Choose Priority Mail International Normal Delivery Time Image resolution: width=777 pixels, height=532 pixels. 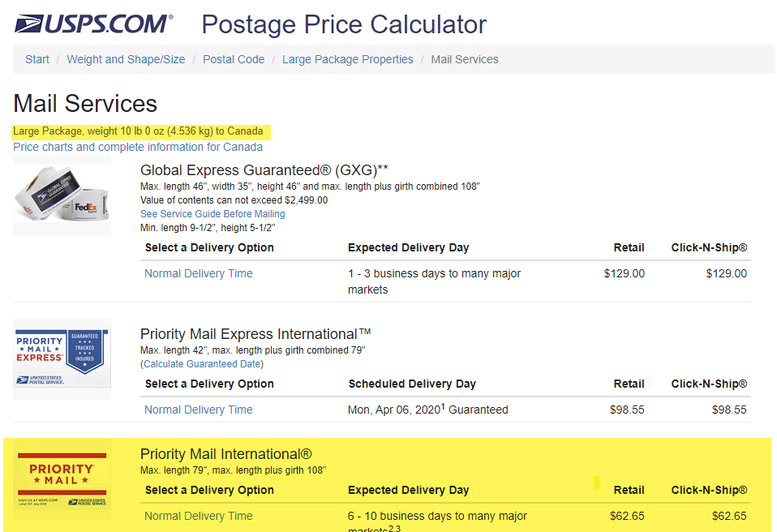[x=199, y=516]
